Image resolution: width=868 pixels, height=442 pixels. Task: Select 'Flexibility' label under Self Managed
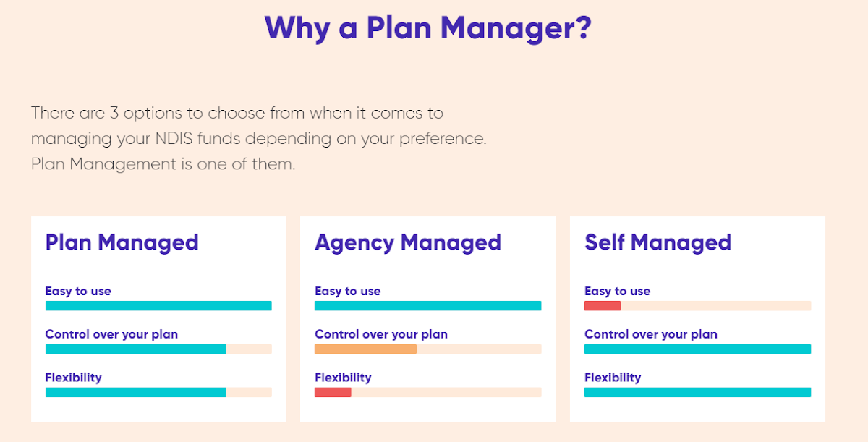[613, 378]
